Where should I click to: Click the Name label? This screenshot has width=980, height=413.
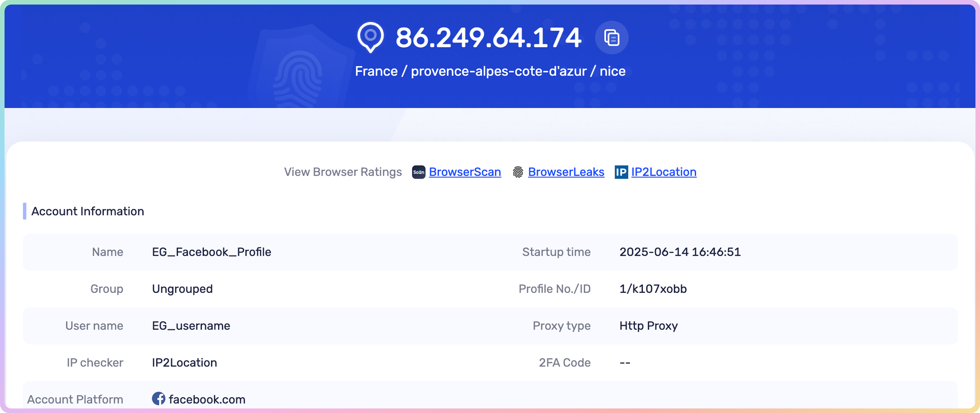pyautogui.click(x=107, y=252)
